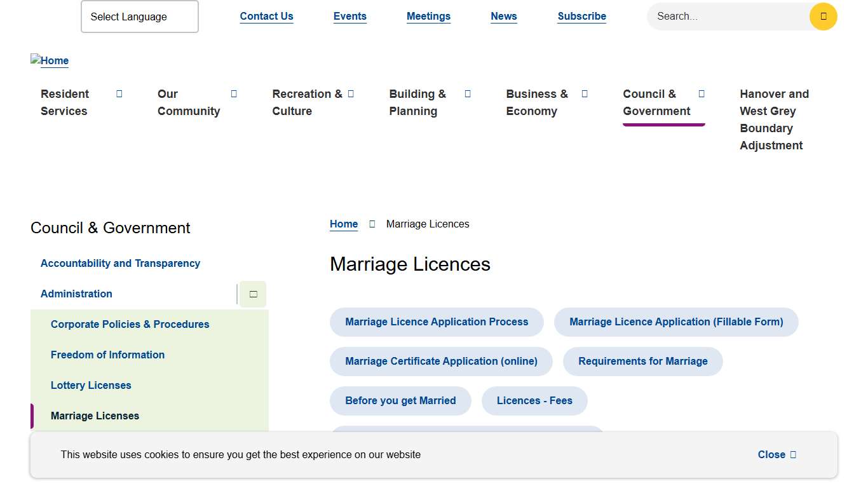
Task: Click the Marriage Licence Application Process button
Action: (437, 322)
